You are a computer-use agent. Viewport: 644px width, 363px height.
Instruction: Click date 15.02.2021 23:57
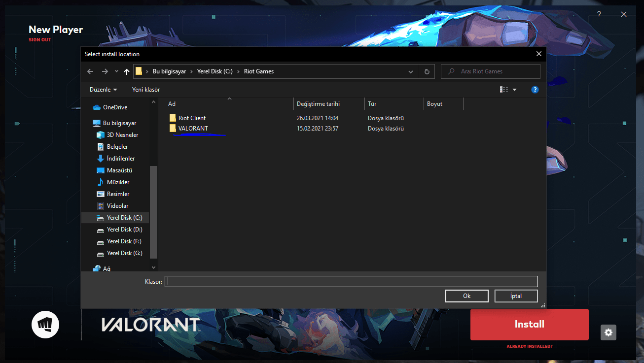point(318,129)
